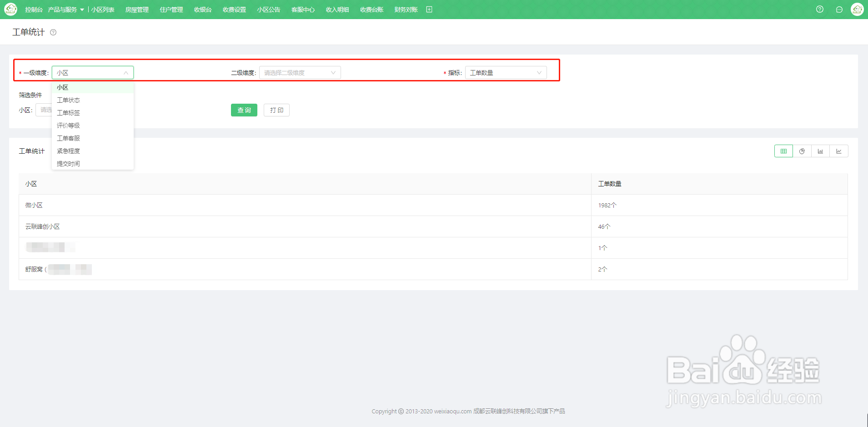Select 工单状态 option in dropdown list
868x427 pixels.
pos(93,100)
